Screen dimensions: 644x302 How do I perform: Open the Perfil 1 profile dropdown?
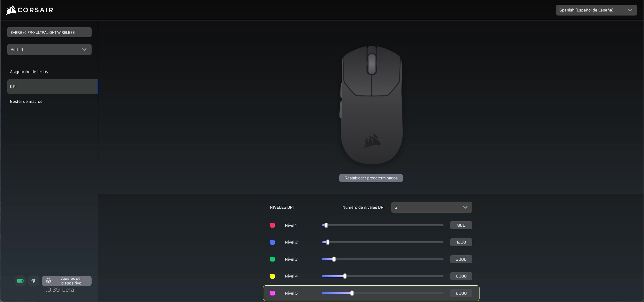click(x=49, y=49)
